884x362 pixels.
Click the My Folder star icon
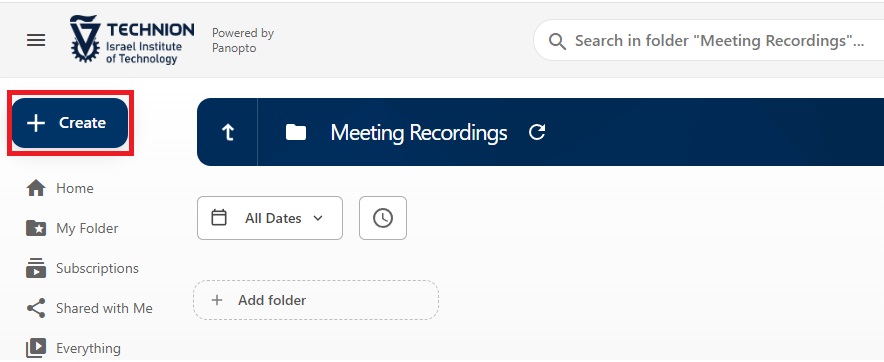click(36, 228)
